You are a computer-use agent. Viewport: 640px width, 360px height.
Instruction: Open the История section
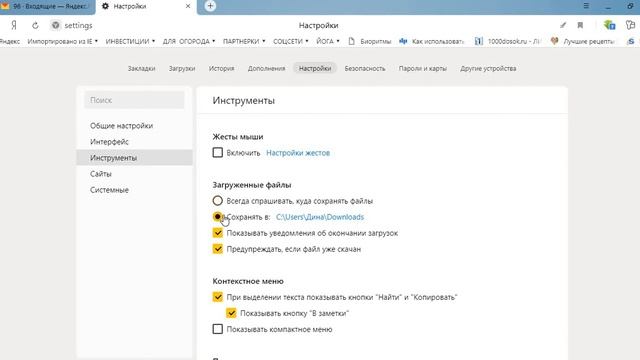pyautogui.click(x=222, y=69)
